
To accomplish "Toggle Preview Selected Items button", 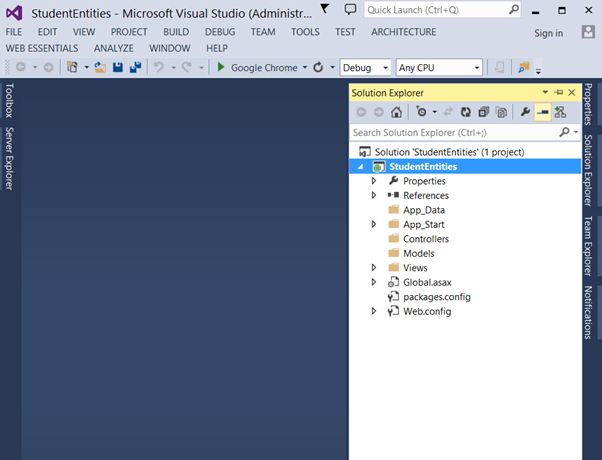I will 542,112.
